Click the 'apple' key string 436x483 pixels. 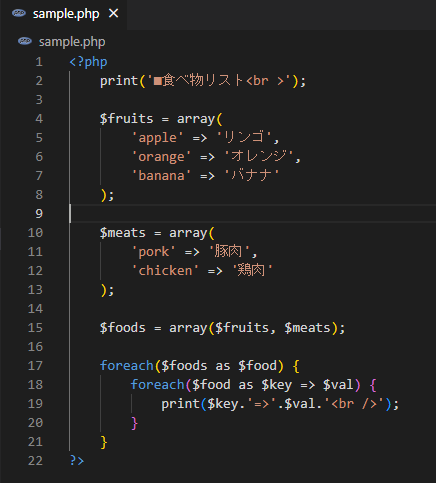(x=157, y=138)
